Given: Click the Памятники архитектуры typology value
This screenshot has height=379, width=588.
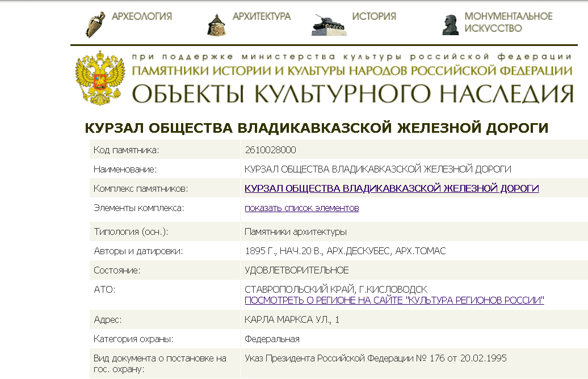Looking at the screenshot, I should (x=296, y=231).
